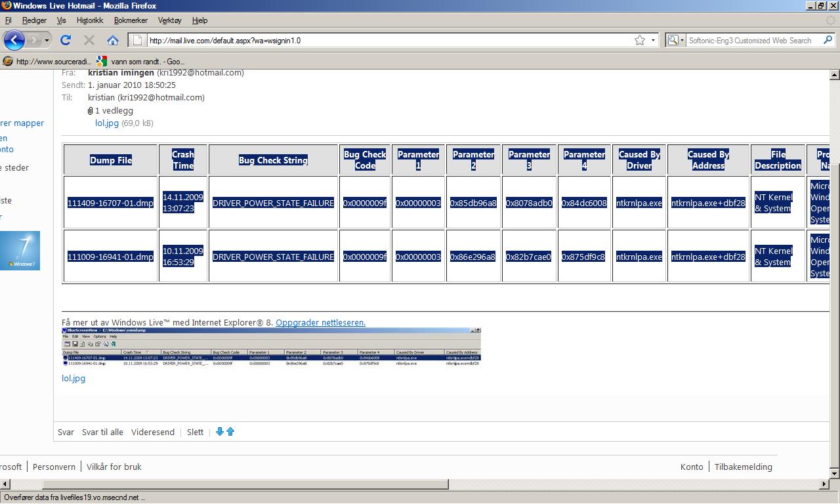Viewport: 840px width, 504px height.
Task: Open the Rediger menu
Action: pyautogui.click(x=34, y=20)
